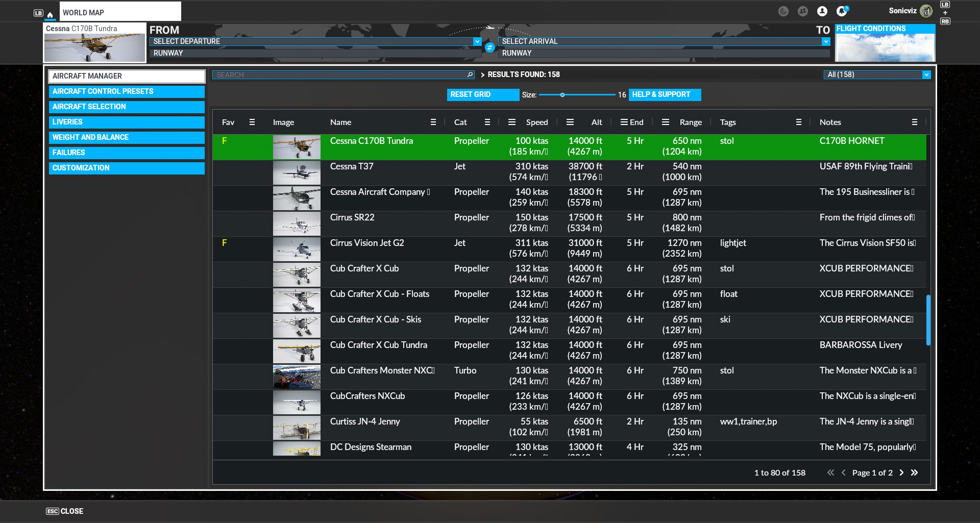The image size is (980, 523).
Task: Open the Speed column menu icon
Action: [x=511, y=122]
